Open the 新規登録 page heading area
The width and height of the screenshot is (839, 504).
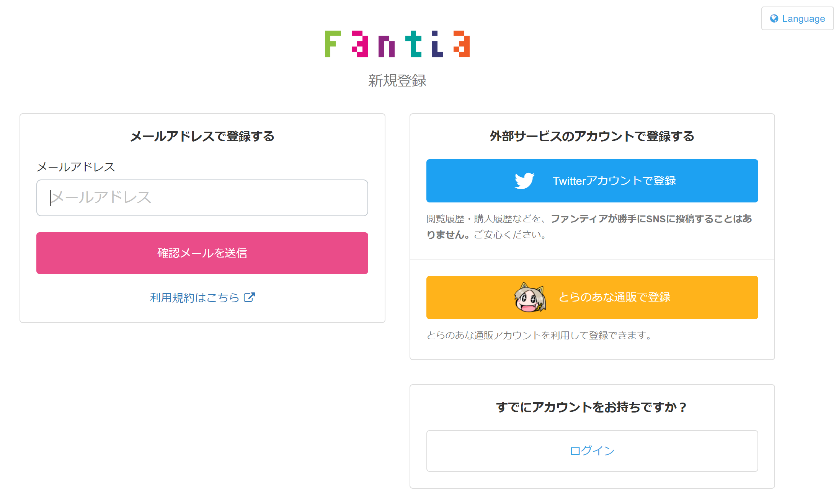(x=398, y=81)
